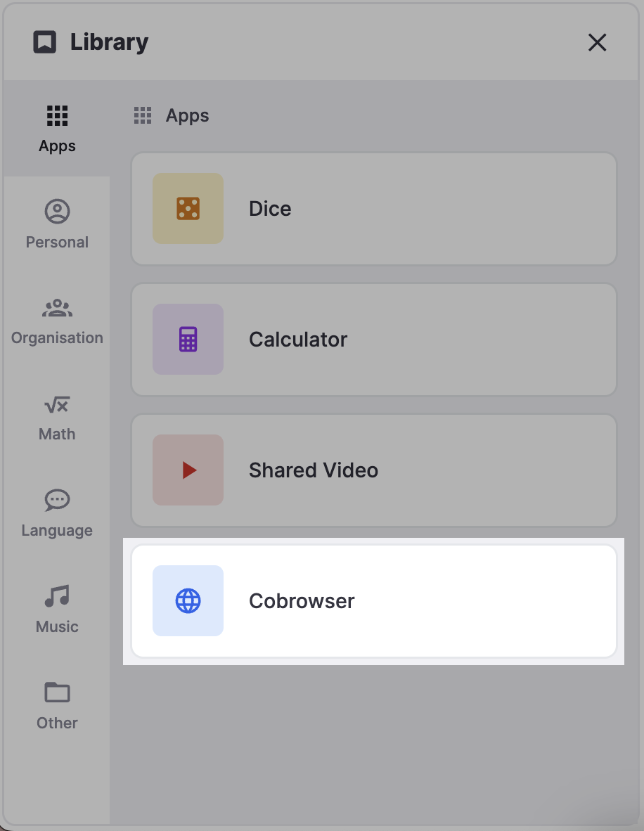Click the purple Calculator icon
Screen dimensions: 644x831
188,339
